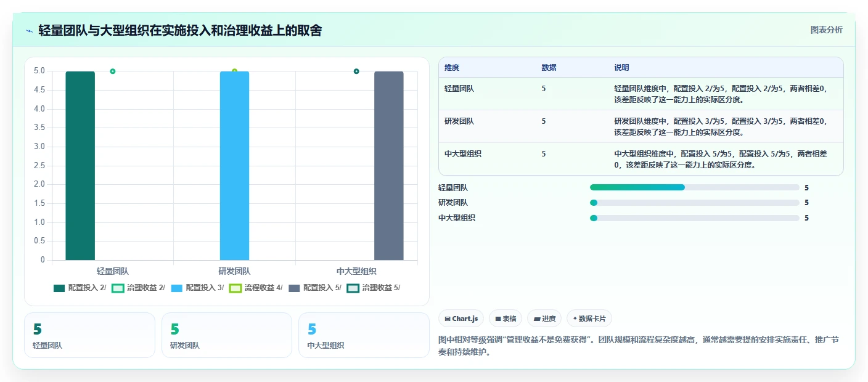Click the 中大型组织 x-axis label
This screenshot has height=382, width=868.
[356, 271]
